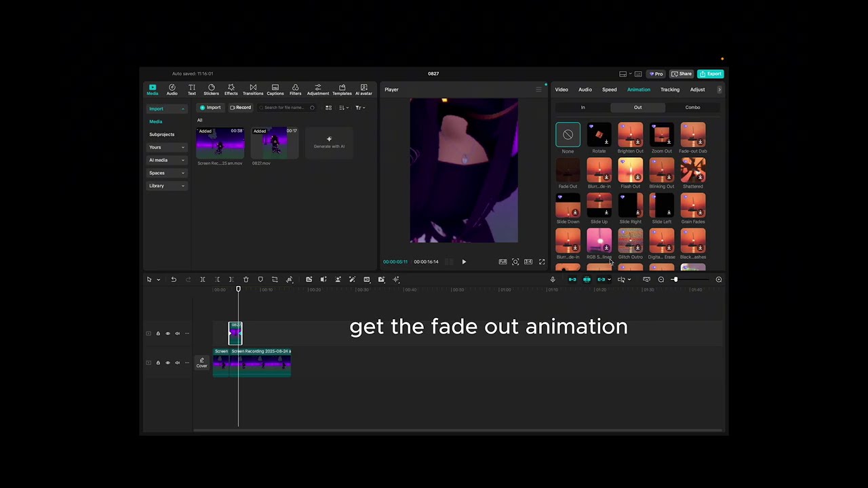Zoom out the timeline with the minus icon

661,279
